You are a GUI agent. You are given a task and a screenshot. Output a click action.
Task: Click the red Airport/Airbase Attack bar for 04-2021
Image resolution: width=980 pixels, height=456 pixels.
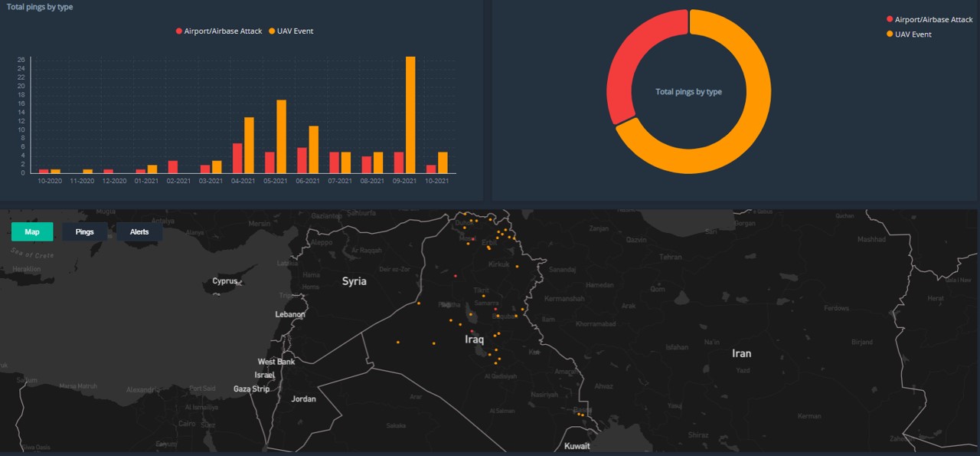coord(237,158)
